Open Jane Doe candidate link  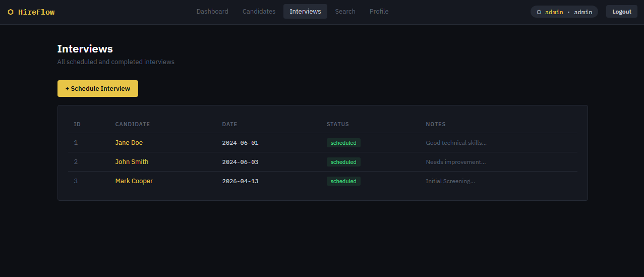(x=129, y=143)
